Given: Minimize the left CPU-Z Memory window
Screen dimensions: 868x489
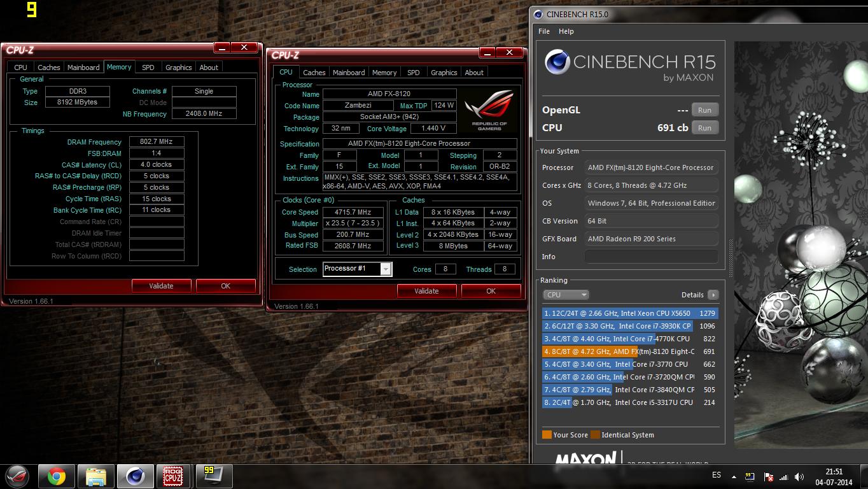Looking at the screenshot, I should tap(221, 47).
